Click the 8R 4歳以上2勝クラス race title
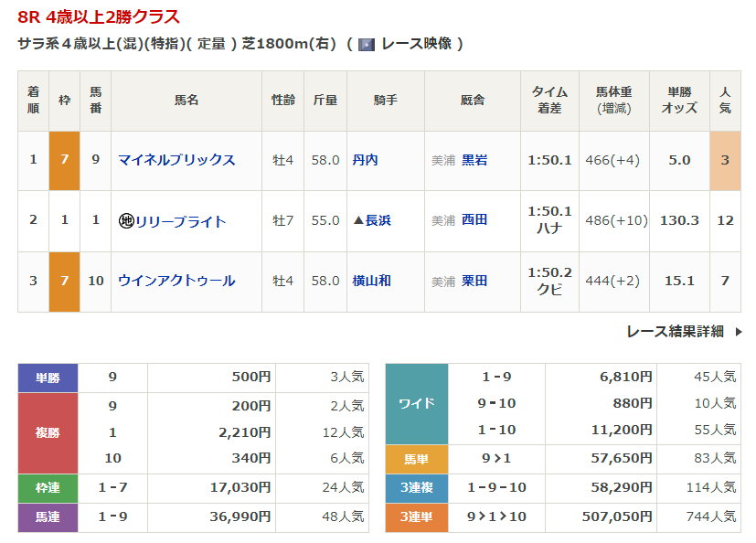The width and height of the screenshot is (756, 543). pos(99,16)
